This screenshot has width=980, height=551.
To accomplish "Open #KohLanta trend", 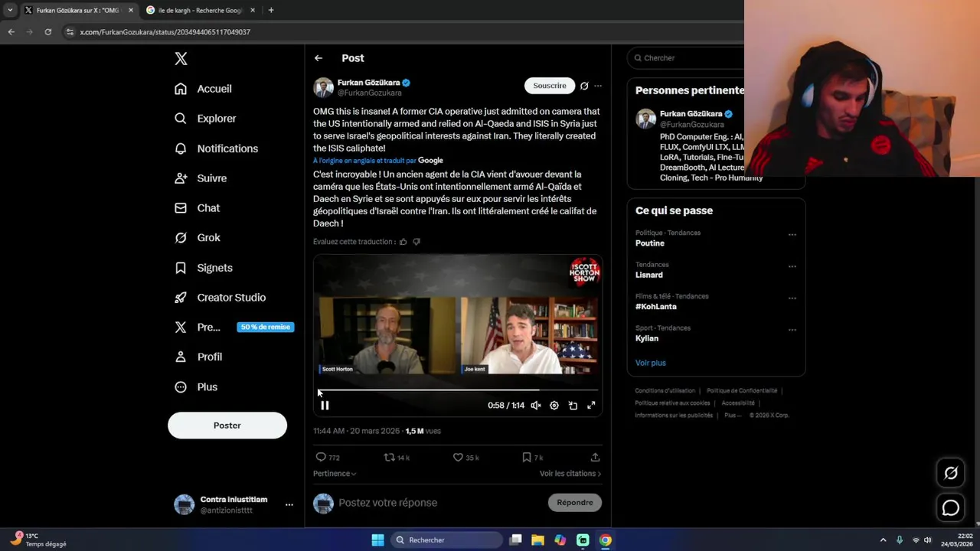I will coord(656,307).
